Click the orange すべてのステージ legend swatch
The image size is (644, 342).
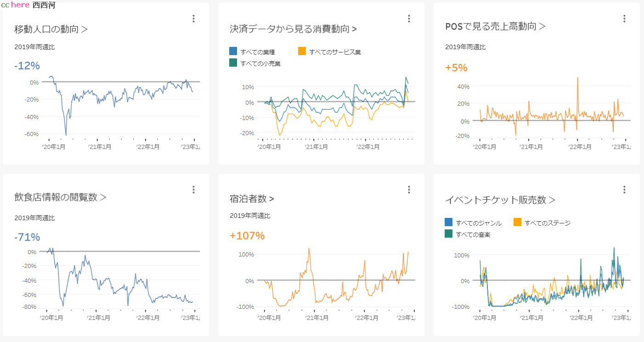[518, 222]
